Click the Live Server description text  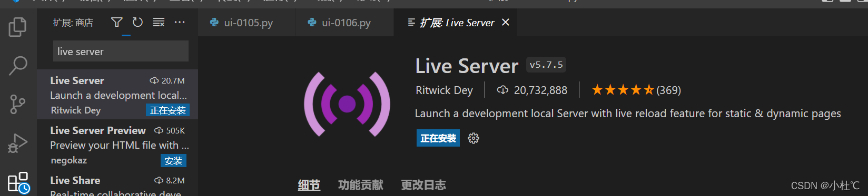point(628,114)
